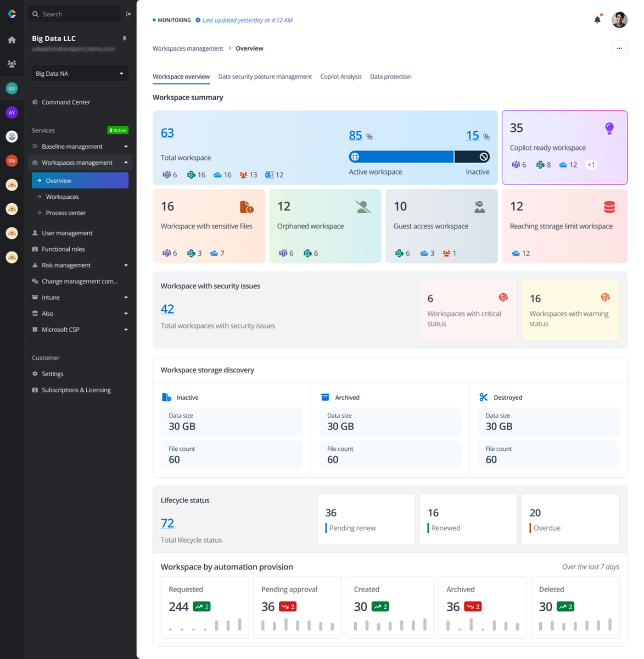
Task: Open Functional roles
Action: (x=80, y=249)
